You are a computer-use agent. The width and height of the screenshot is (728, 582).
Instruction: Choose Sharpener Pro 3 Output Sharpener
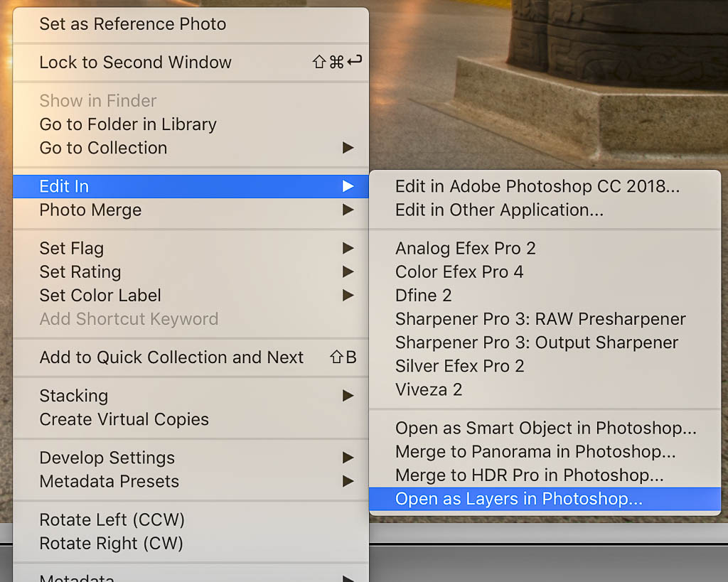pyautogui.click(x=537, y=343)
